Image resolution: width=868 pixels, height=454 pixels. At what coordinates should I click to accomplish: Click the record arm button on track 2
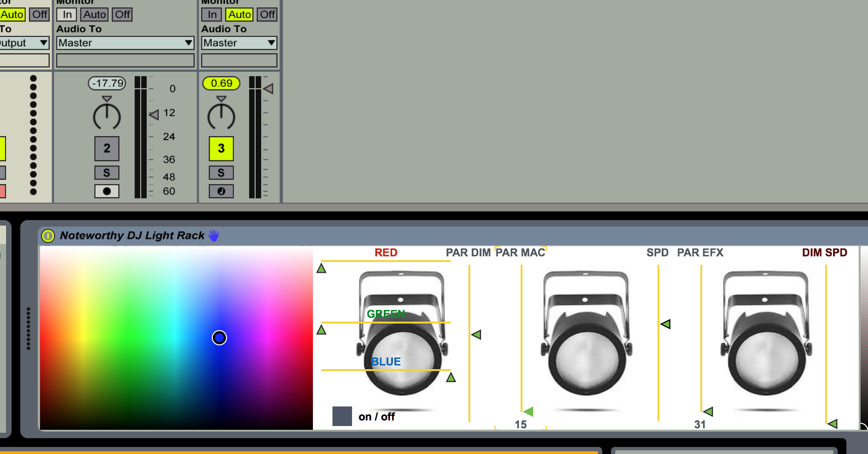pyautogui.click(x=107, y=191)
